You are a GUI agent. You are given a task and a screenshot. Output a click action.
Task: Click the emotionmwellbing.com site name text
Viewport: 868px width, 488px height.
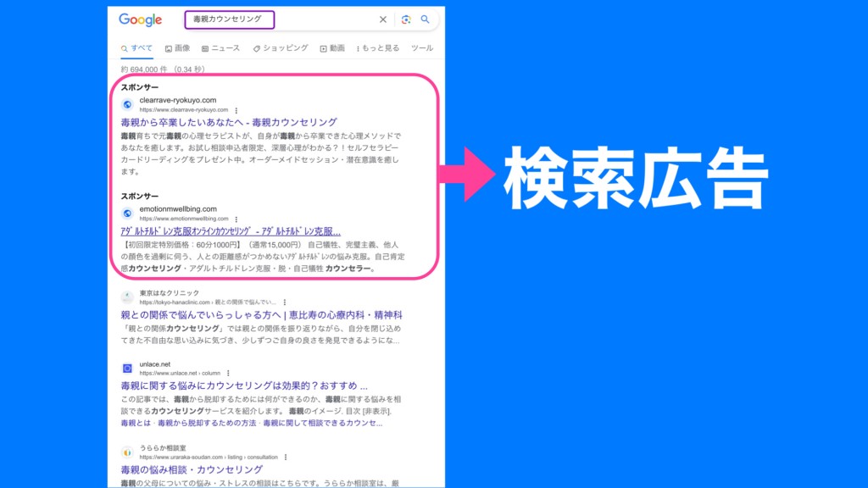click(x=178, y=209)
